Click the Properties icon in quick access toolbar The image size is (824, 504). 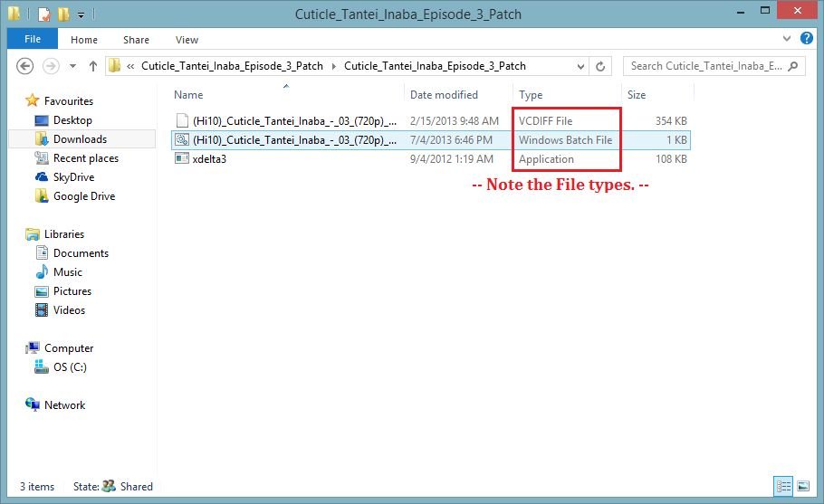click(43, 14)
